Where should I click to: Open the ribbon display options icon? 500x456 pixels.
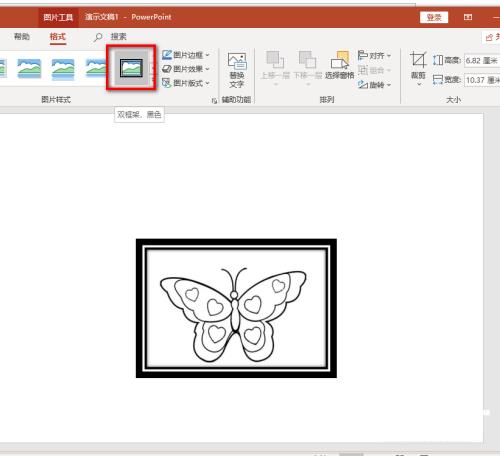point(468,17)
